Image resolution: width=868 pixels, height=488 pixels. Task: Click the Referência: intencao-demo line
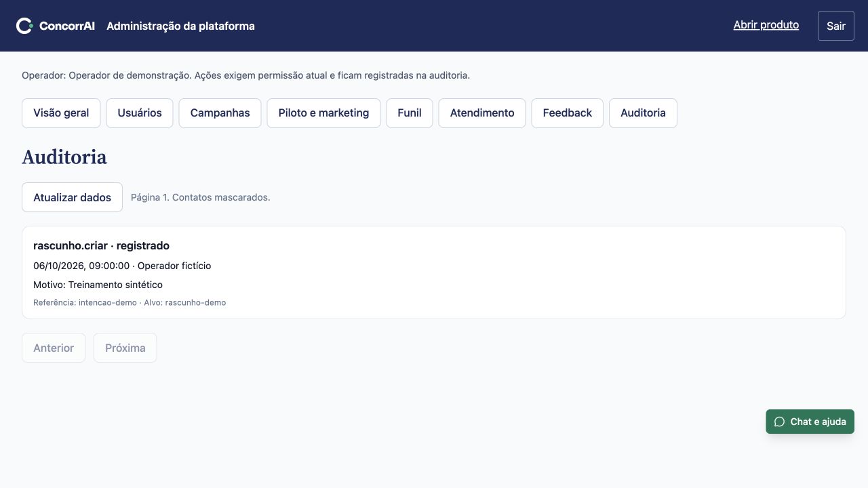pyautogui.click(x=130, y=302)
